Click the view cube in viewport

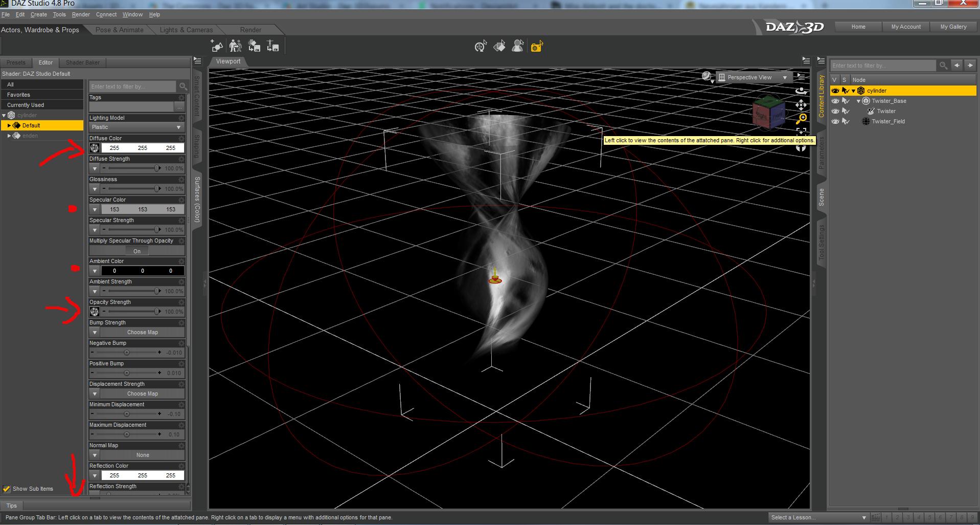(x=768, y=113)
